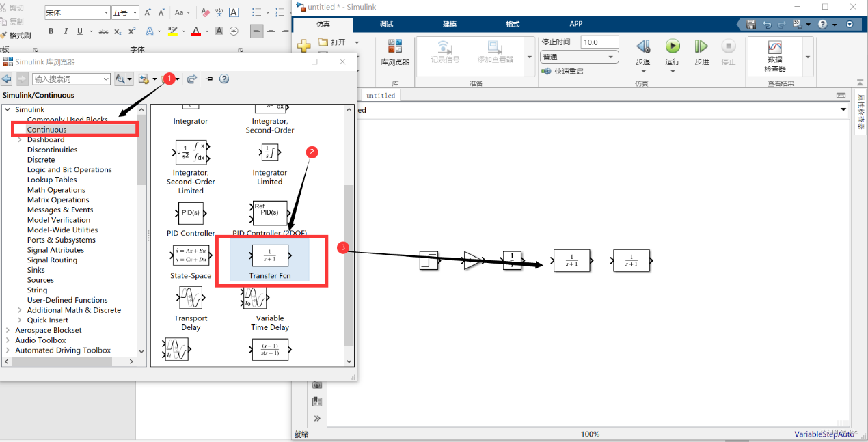Click library browser search icon
This screenshot has height=442, width=868.
click(x=120, y=79)
